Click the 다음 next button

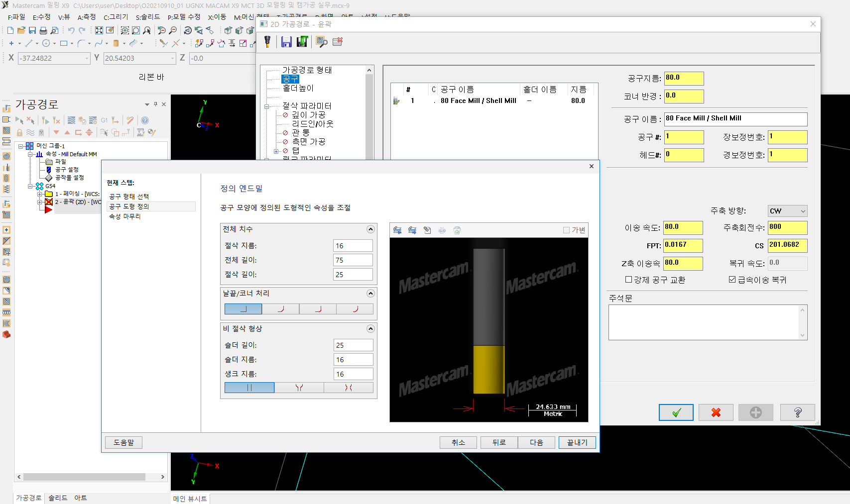536,442
